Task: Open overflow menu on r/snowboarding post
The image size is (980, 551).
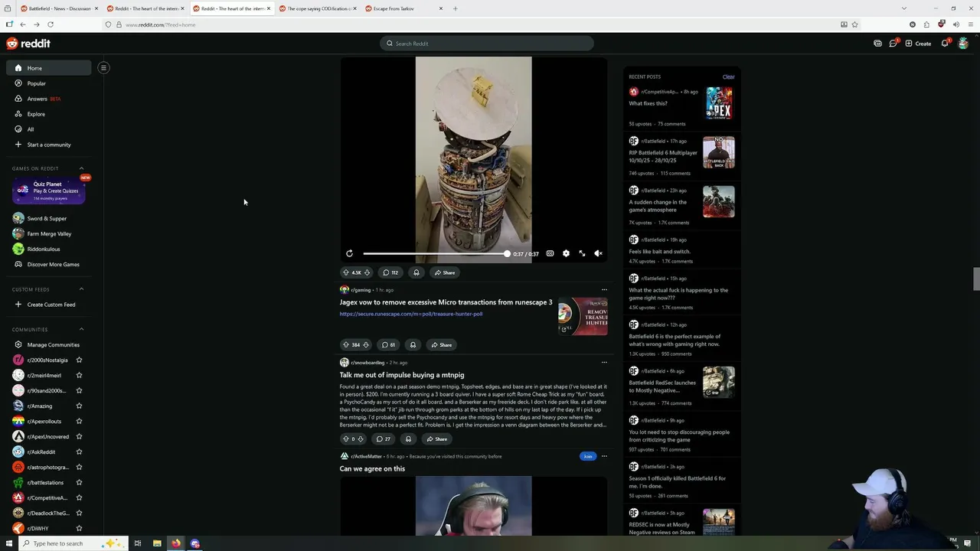Action: pos(604,363)
